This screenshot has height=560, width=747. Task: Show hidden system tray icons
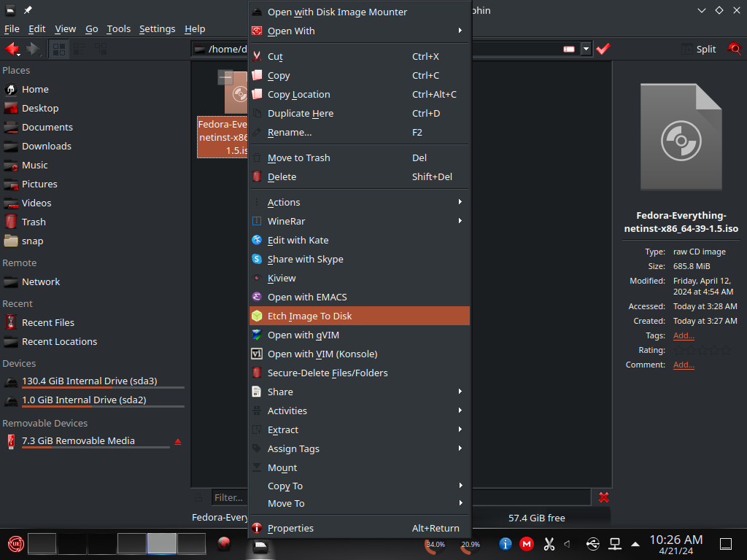(635, 544)
